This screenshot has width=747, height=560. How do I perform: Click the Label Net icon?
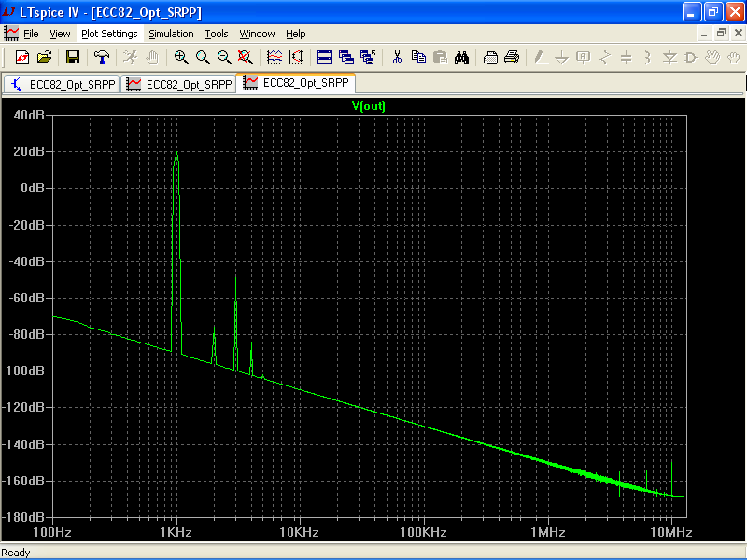(x=583, y=58)
